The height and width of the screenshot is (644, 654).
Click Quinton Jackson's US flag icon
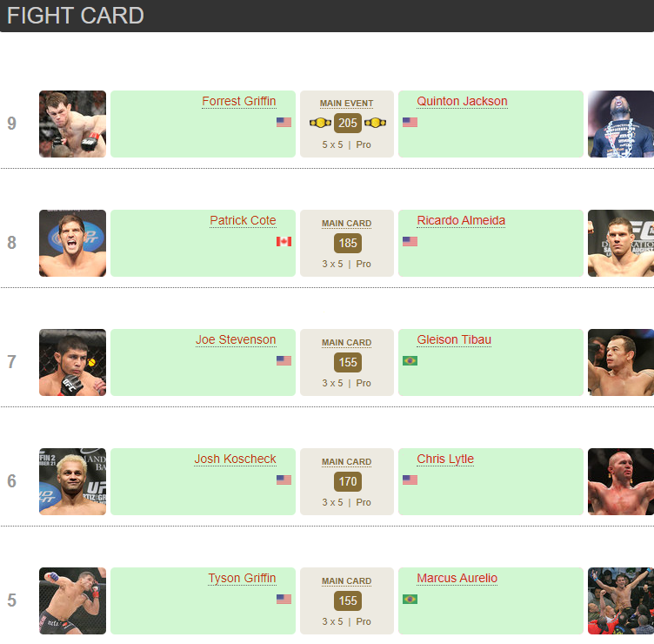410,122
